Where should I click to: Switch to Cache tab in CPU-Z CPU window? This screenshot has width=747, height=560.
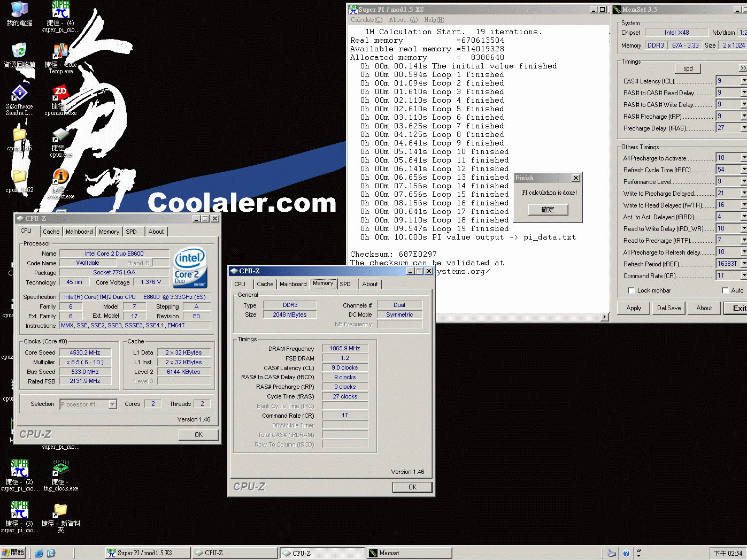(x=51, y=232)
